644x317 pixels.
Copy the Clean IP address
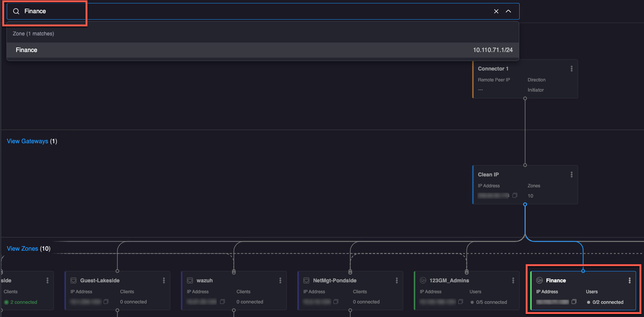point(515,195)
